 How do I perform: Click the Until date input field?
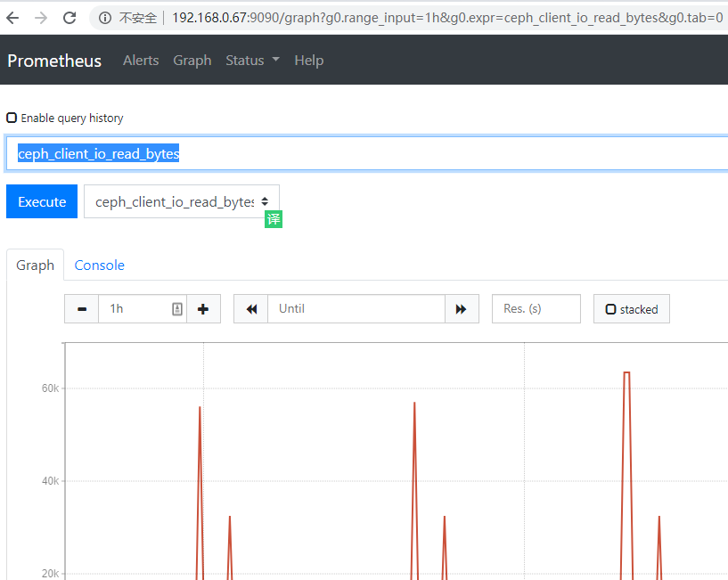tap(356, 309)
